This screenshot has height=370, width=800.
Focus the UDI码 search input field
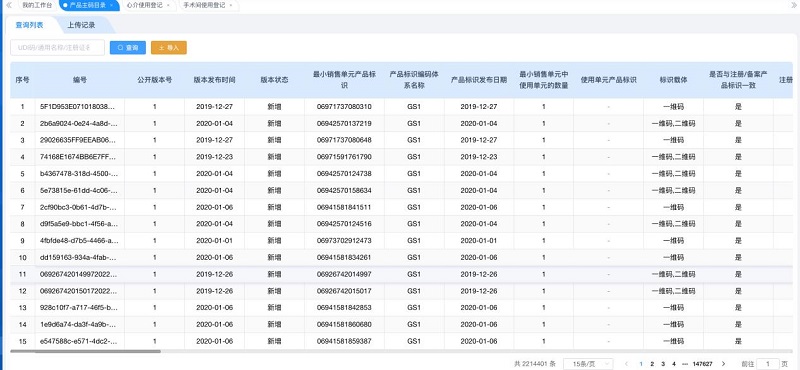pyautogui.click(x=57, y=47)
